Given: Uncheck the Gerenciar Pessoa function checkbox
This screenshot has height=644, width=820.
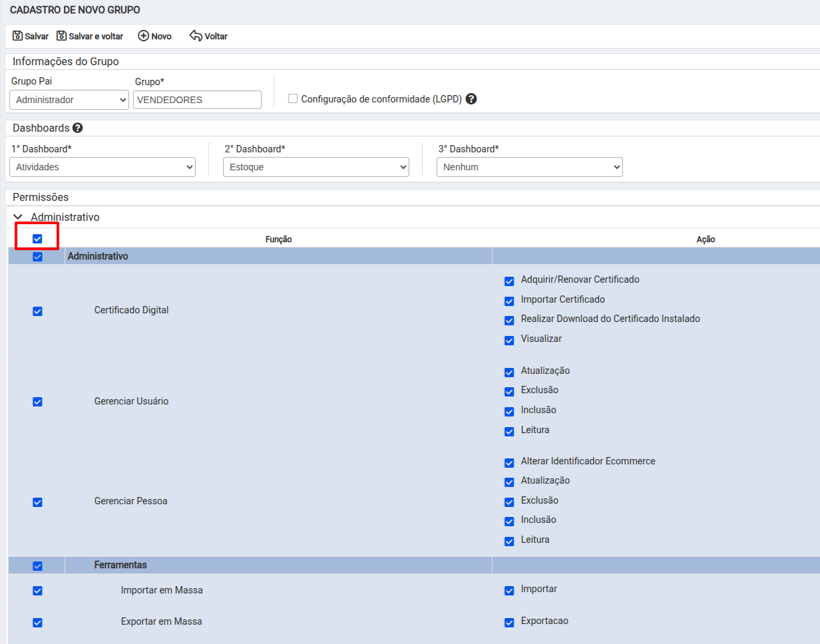Looking at the screenshot, I should click(37, 502).
